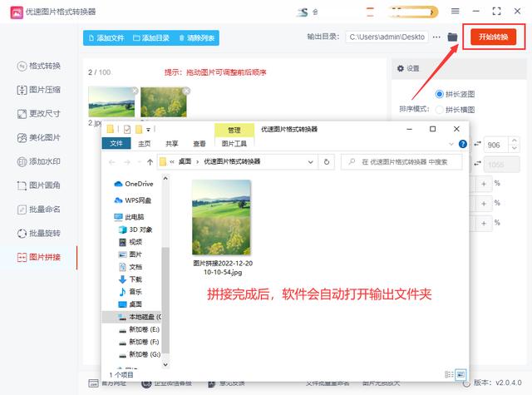Click the Explorer search box
Screen dimensions: 532x395
click(401, 162)
